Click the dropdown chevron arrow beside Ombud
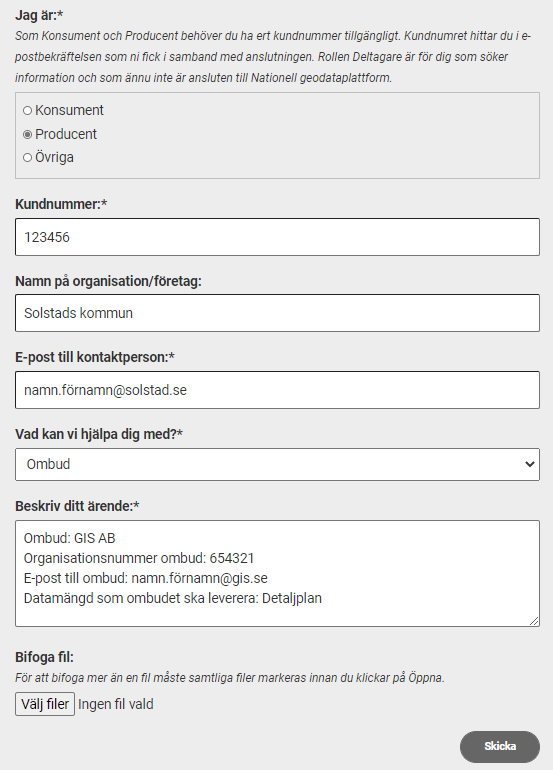Screen dimensions: 553x770 click(529, 464)
